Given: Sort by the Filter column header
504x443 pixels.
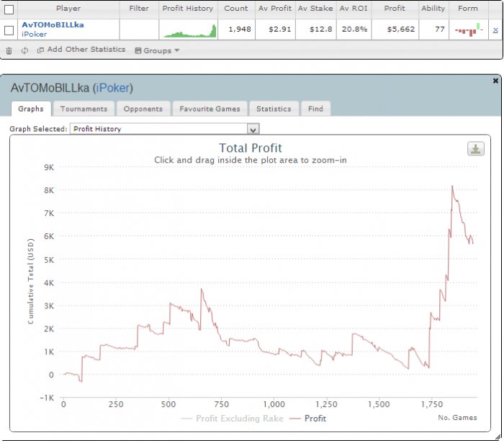Looking at the screenshot, I should tap(139, 9).
